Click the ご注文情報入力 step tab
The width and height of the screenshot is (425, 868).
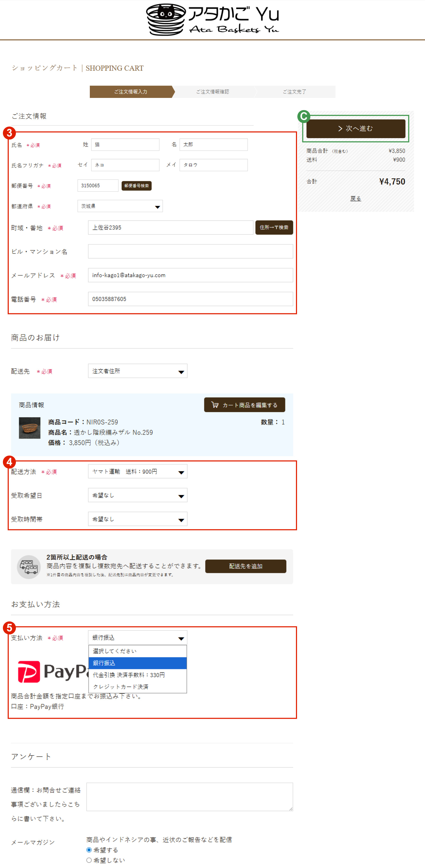click(x=131, y=92)
